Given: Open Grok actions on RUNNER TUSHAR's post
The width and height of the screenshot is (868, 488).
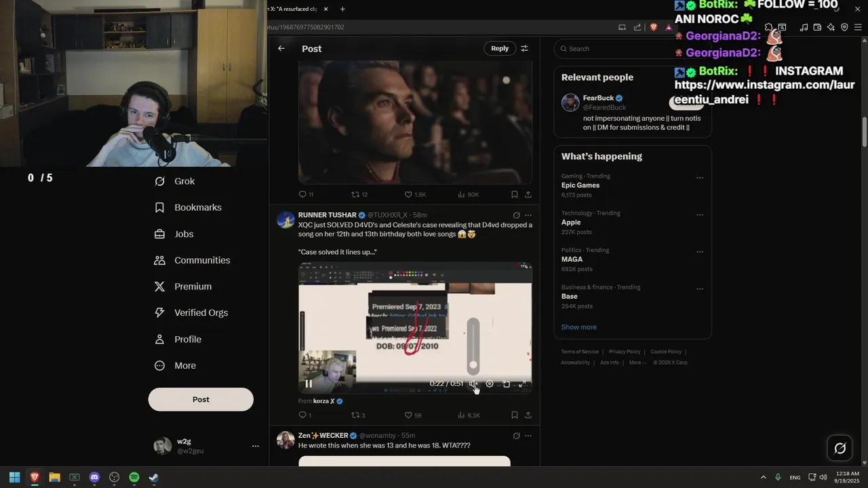Looking at the screenshot, I should 516,215.
